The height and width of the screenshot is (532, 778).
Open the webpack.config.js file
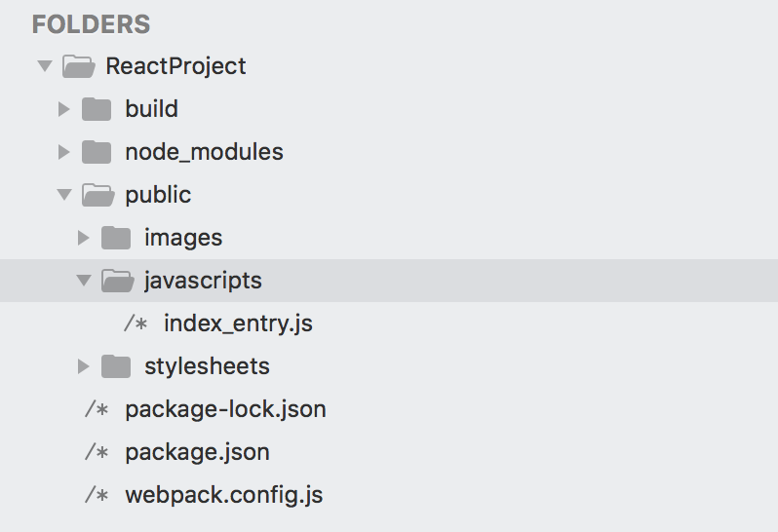click(x=224, y=495)
